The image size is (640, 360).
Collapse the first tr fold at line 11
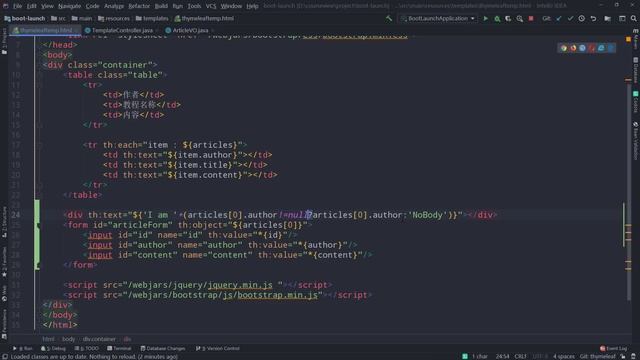[39, 85]
